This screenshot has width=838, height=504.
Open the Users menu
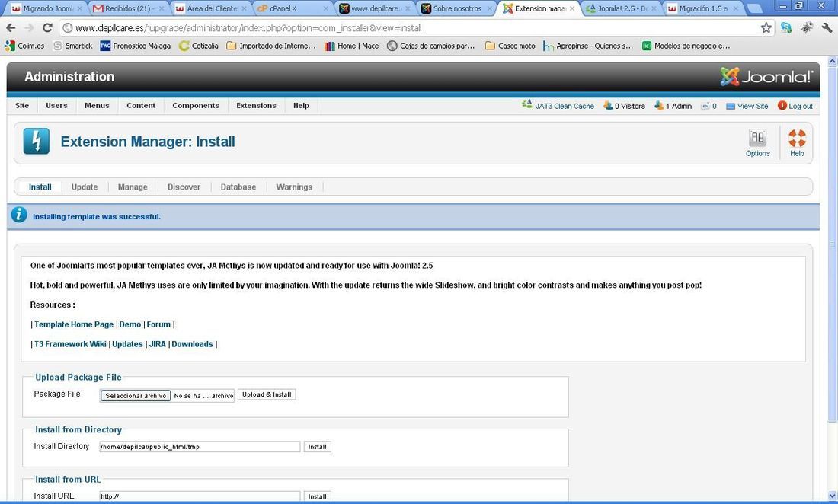56,105
